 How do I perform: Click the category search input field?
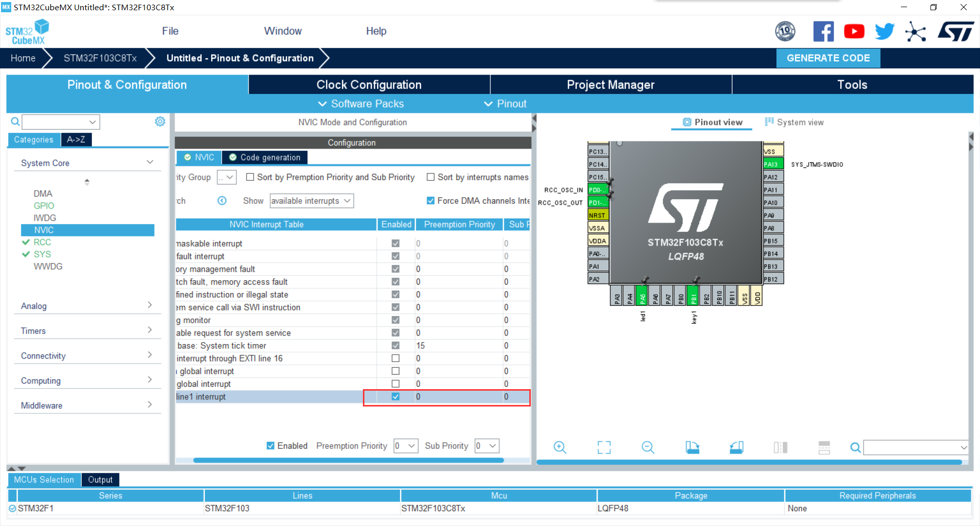pos(61,122)
